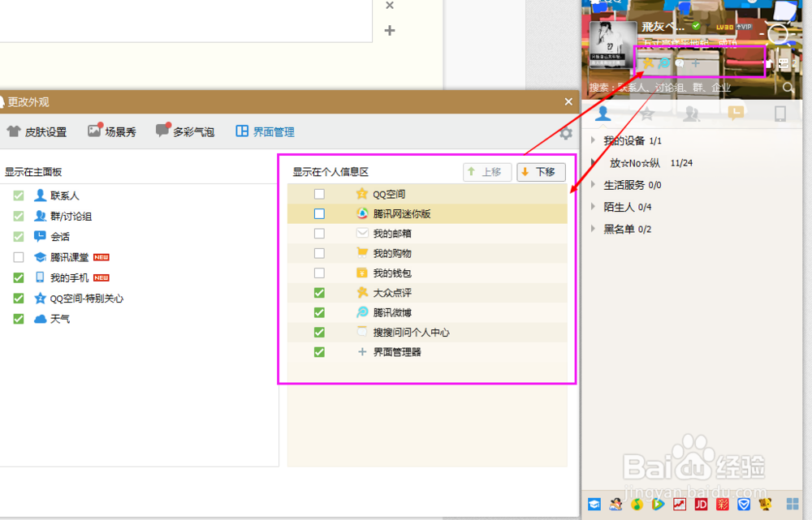
Task: Click the 上移 move up button
Action: 487,171
